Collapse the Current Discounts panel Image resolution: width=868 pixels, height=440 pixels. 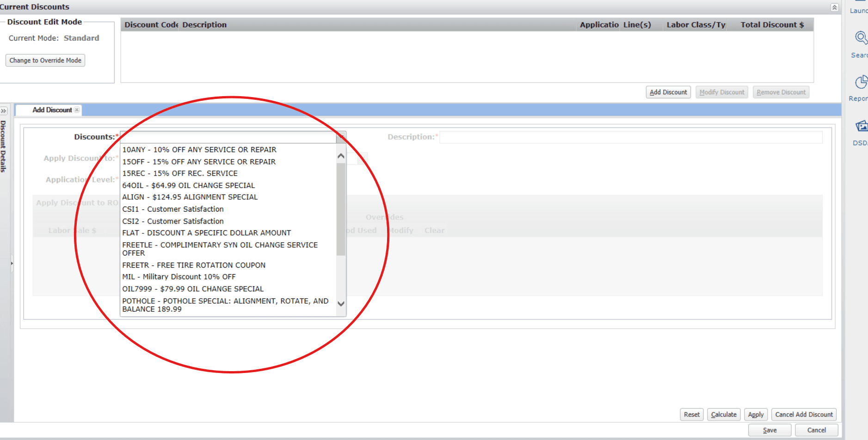click(x=834, y=7)
